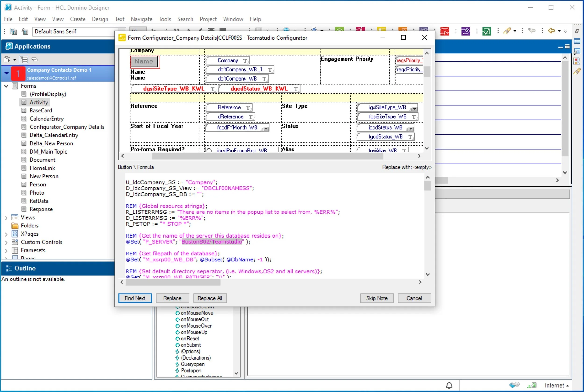This screenshot has height=392, width=584.
Task: Click the notification bell in status bar
Action: click(449, 385)
